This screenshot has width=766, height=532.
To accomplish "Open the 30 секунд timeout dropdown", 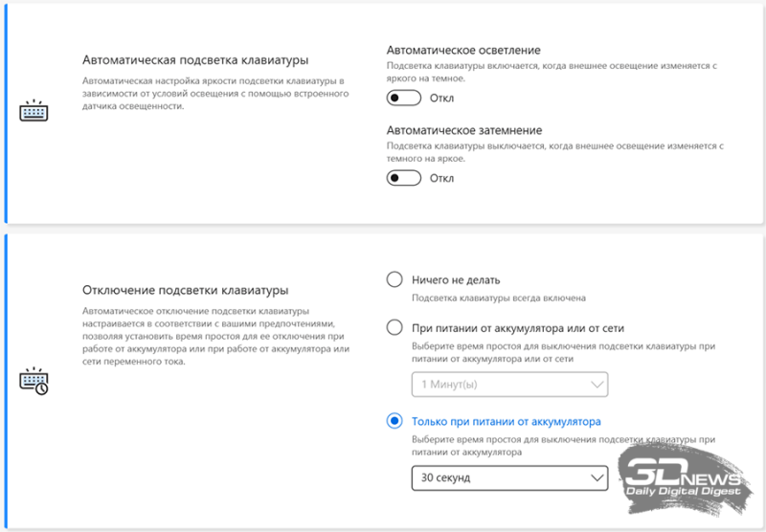I will (508, 477).
